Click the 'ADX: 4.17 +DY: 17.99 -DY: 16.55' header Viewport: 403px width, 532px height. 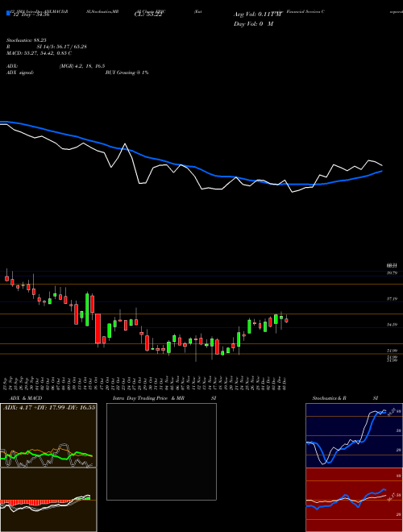pyautogui.click(x=49, y=407)
